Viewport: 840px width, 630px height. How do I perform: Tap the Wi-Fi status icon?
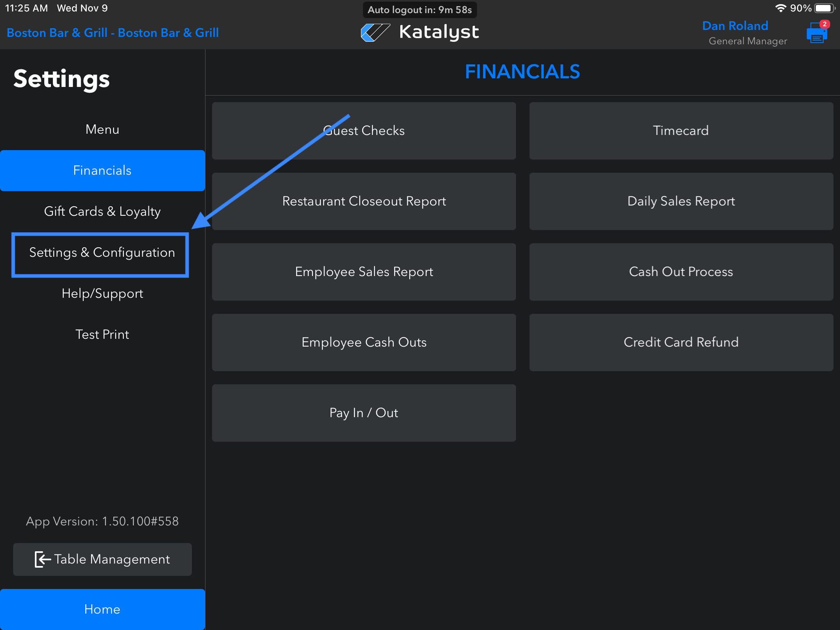pyautogui.click(x=780, y=8)
